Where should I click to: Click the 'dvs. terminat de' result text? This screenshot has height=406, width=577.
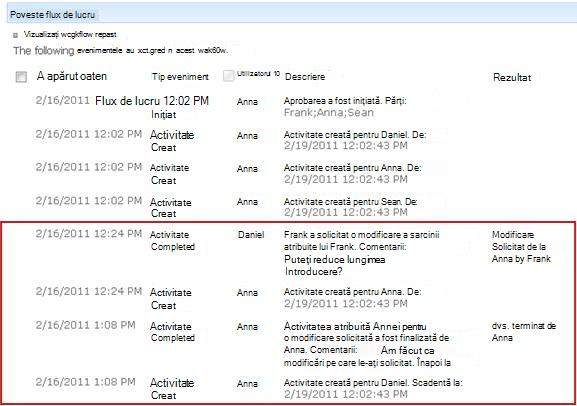click(524, 326)
